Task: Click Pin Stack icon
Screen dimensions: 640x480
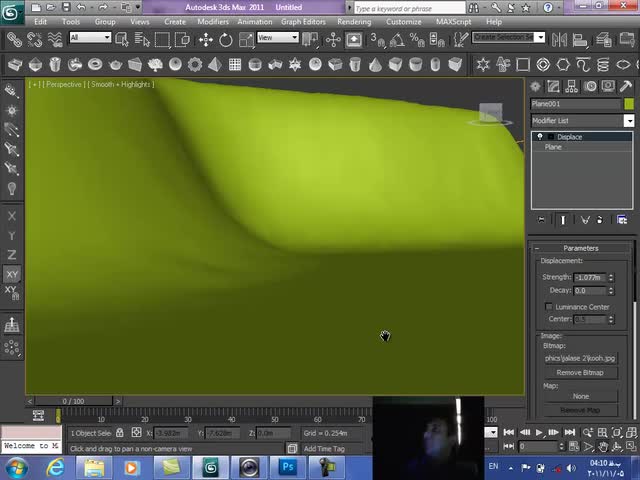Action: click(541, 220)
